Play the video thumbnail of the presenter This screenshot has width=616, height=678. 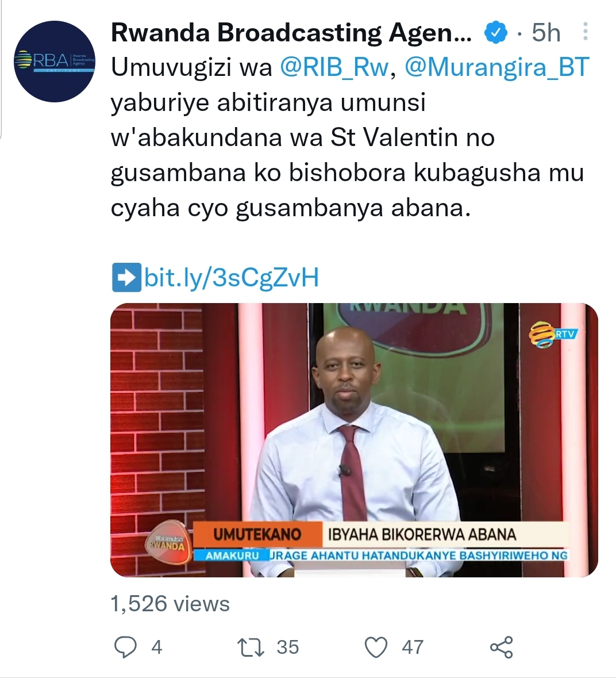pyautogui.click(x=354, y=440)
